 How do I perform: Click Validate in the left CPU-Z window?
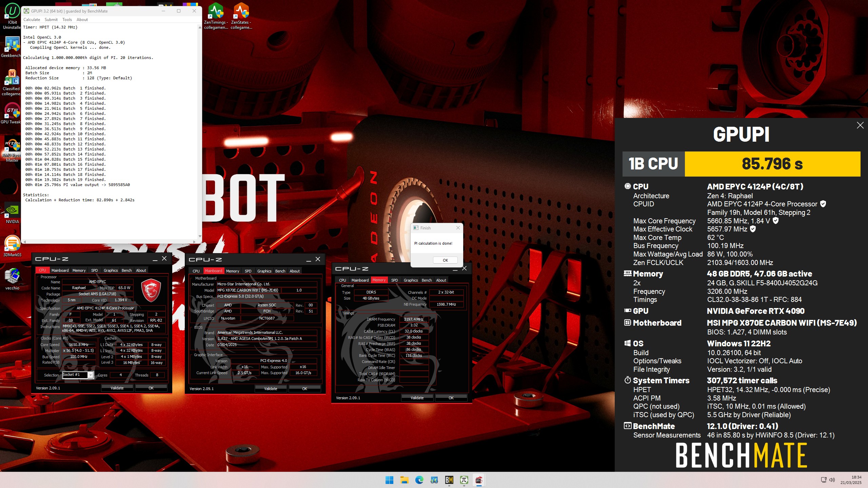[x=117, y=388]
